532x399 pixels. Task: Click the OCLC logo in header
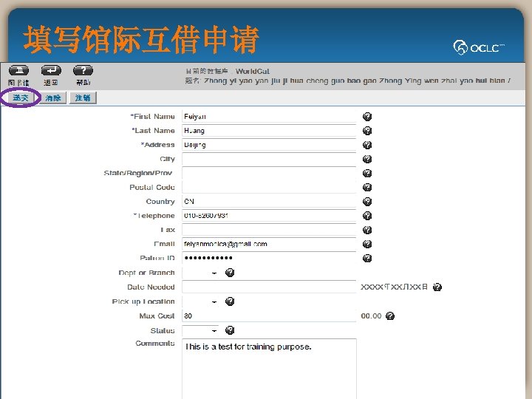478,47
